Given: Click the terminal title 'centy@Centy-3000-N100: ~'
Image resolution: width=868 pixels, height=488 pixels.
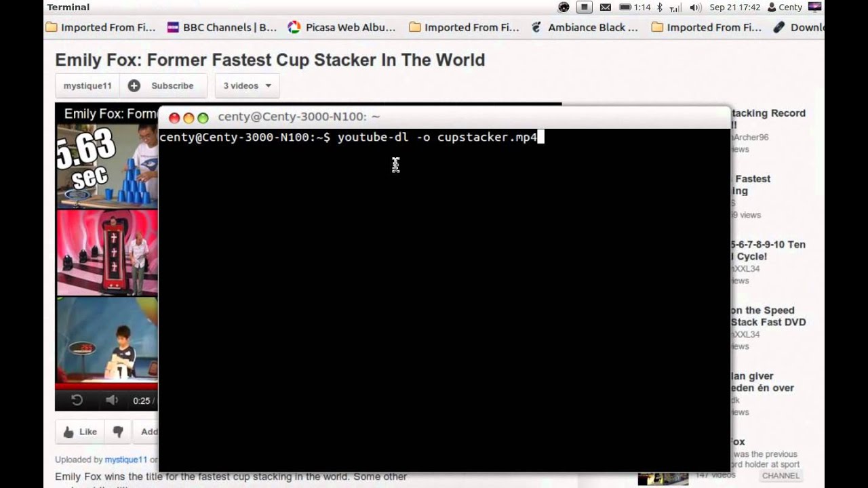Looking at the screenshot, I should tap(298, 117).
